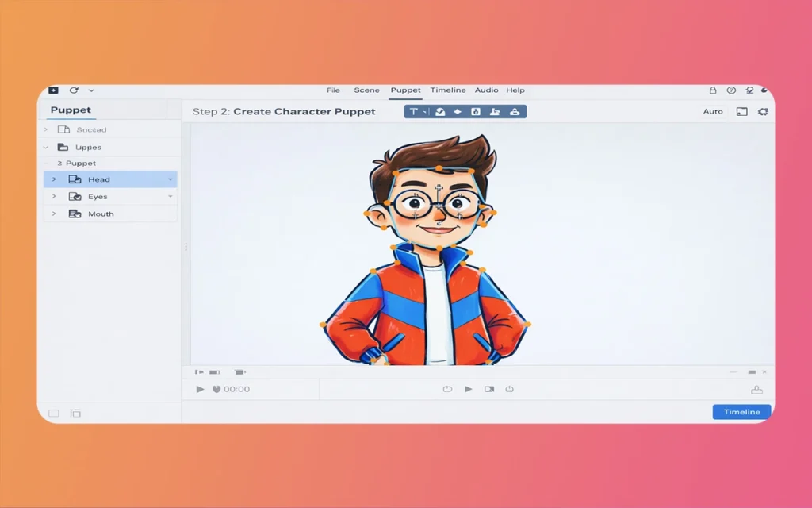
Task: Click the camera record icon below the canvas
Action: coord(489,389)
